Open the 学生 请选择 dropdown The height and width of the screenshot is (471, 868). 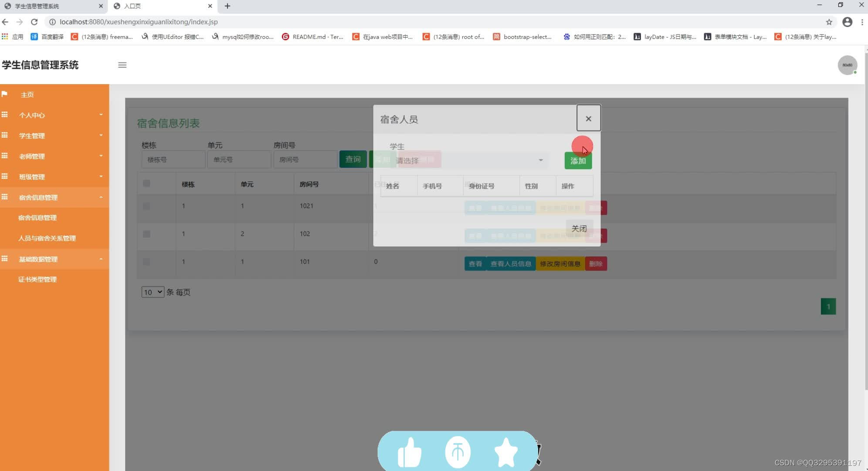[x=469, y=160]
